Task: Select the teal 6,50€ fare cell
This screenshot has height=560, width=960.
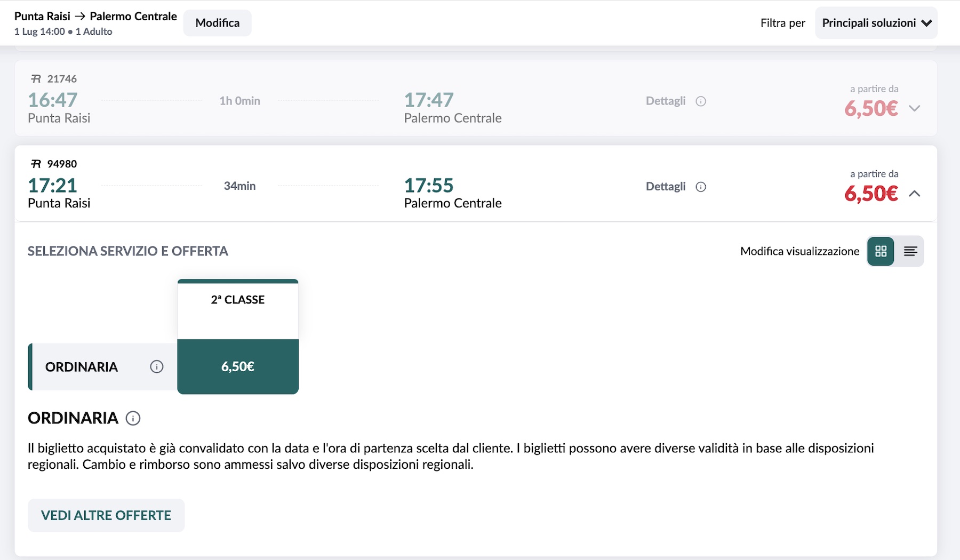Action: coord(238,367)
